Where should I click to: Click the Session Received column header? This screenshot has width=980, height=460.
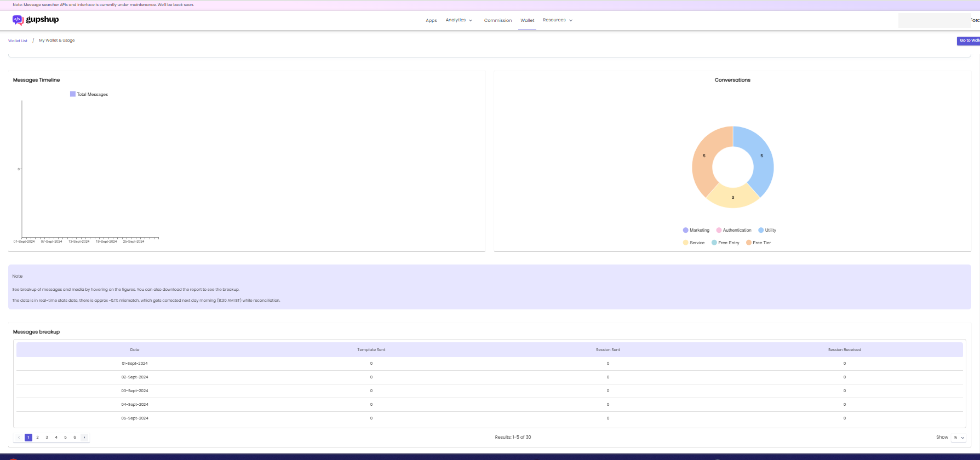coord(845,350)
